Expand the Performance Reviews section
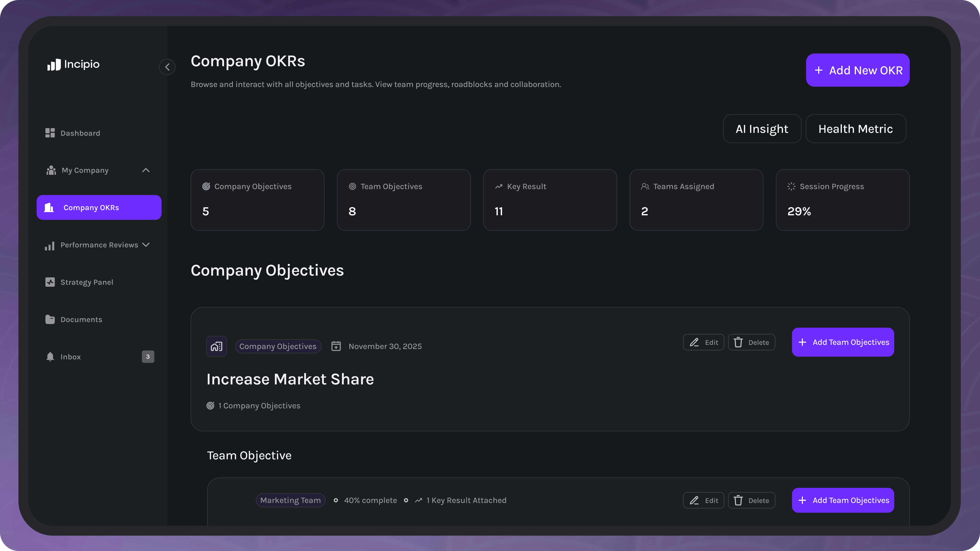Viewport: 980px width, 551px height. point(146,245)
